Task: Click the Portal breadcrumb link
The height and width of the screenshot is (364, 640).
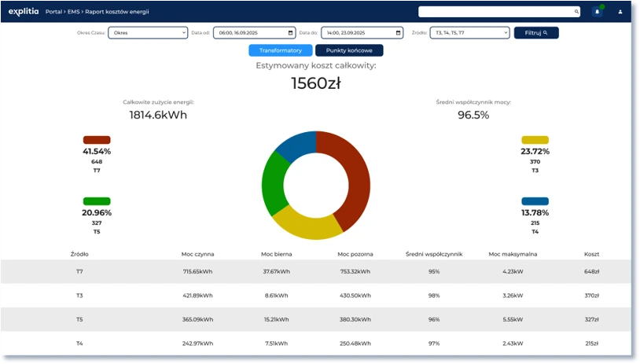Action: (x=54, y=13)
